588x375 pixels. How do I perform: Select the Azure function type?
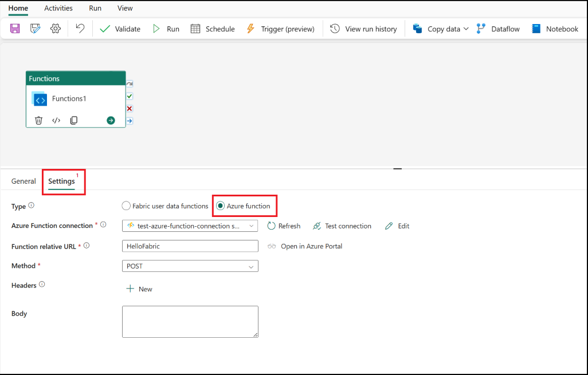pyautogui.click(x=220, y=206)
